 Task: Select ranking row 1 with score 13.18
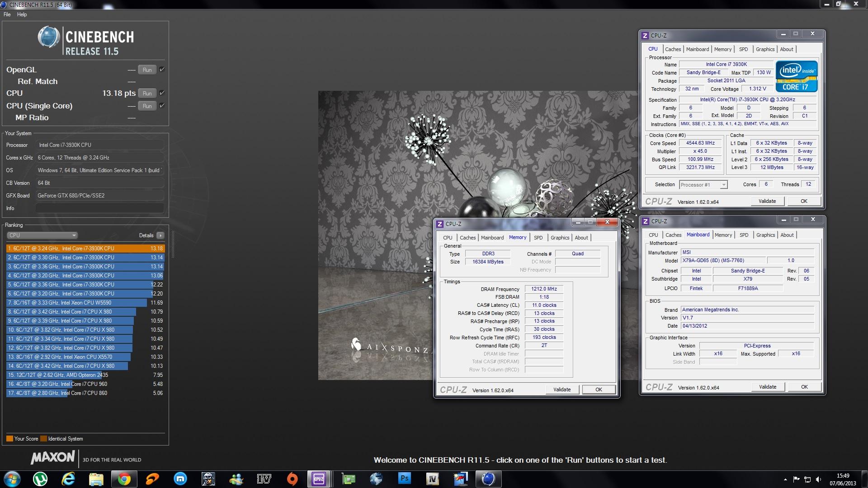(85, 249)
